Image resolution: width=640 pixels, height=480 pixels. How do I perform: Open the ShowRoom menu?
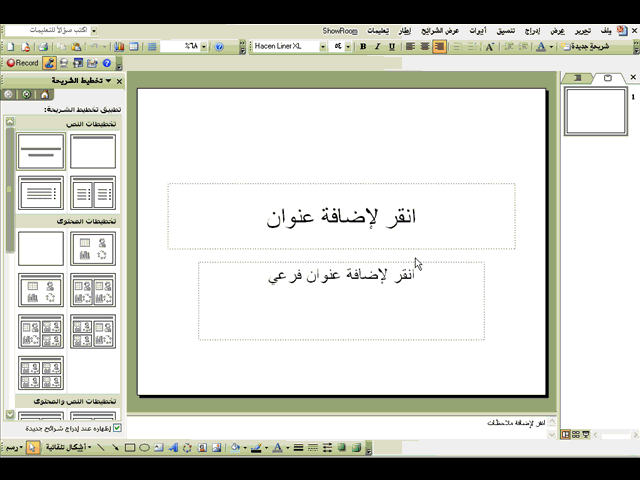(x=339, y=31)
